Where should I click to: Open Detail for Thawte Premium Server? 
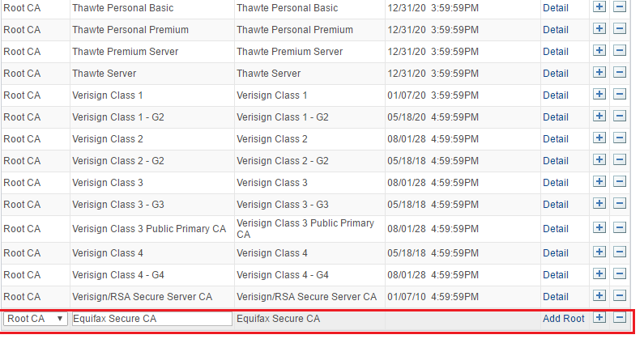coord(556,51)
